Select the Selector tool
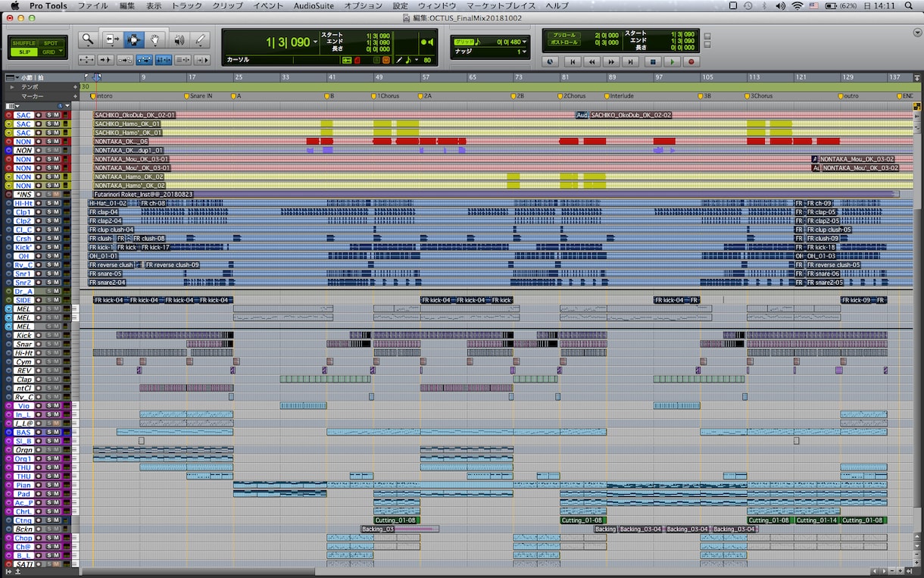The image size is (924, 578). tap(134, 39)
